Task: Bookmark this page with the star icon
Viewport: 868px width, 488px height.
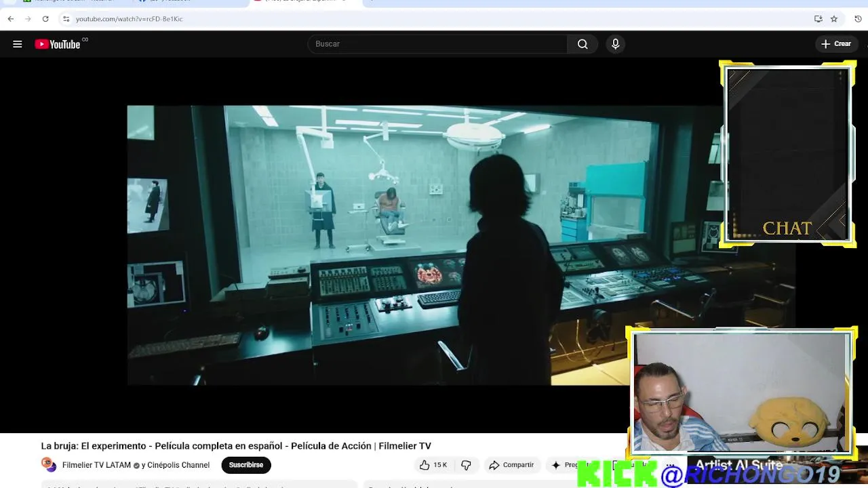Action: [834, 19]
